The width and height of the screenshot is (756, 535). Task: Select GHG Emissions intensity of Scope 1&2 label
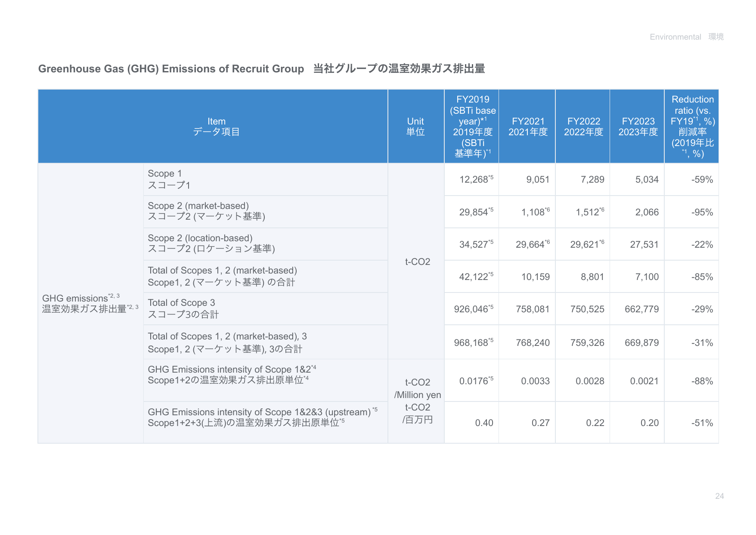click(265, 380)
